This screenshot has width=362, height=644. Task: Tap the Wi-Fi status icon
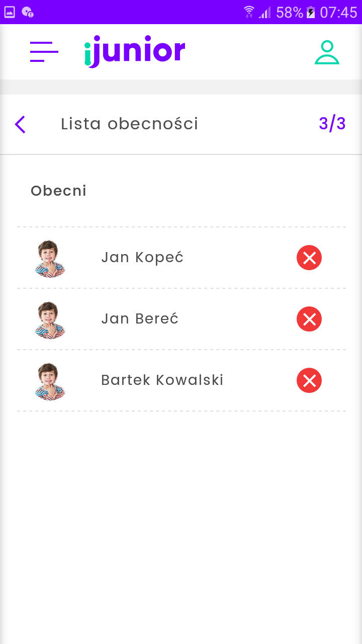249,12
